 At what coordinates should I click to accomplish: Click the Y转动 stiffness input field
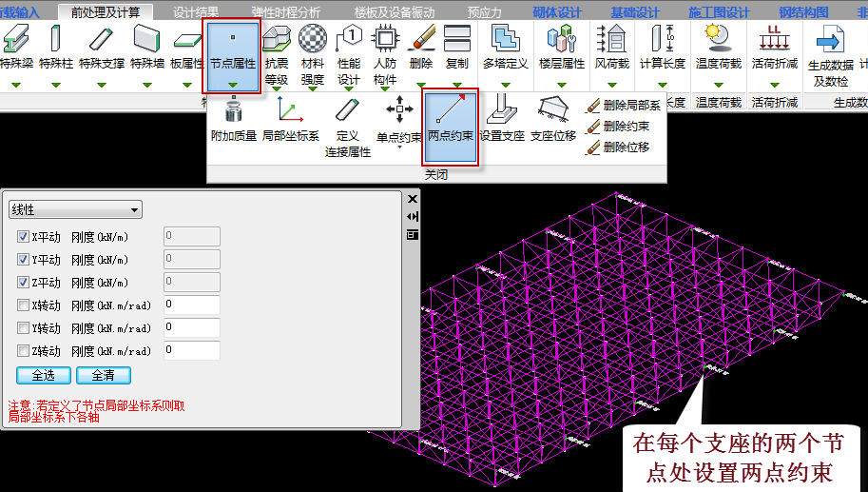pyautogui.click(x=191, y=327)
